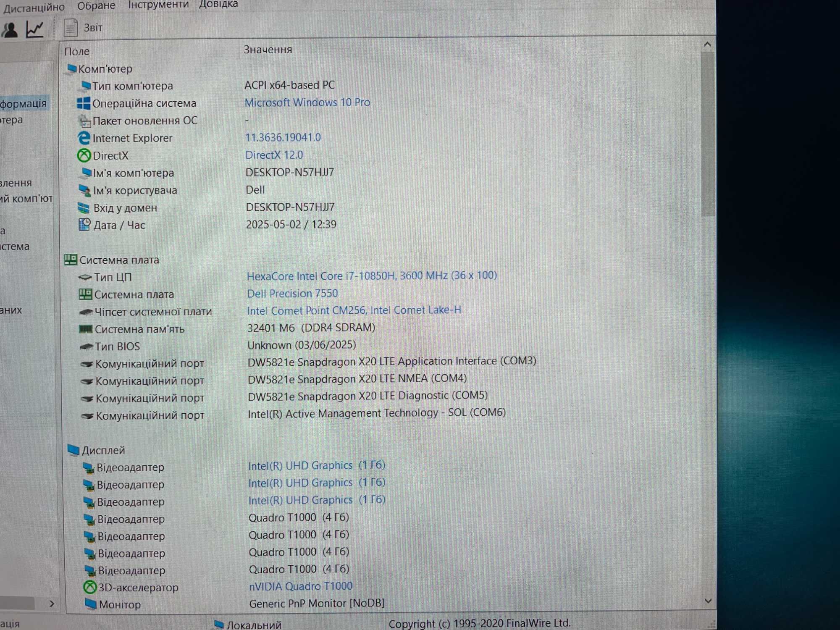Click the Тип ЦП processor icon
The height and width of the screenshot is (630, 840).
click(x=85, y=277)
